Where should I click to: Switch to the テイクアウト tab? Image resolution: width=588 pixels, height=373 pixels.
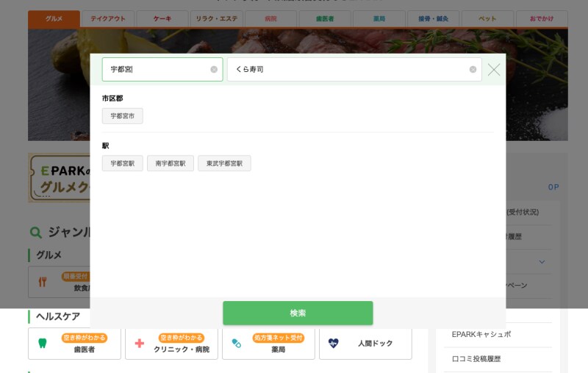108,19
